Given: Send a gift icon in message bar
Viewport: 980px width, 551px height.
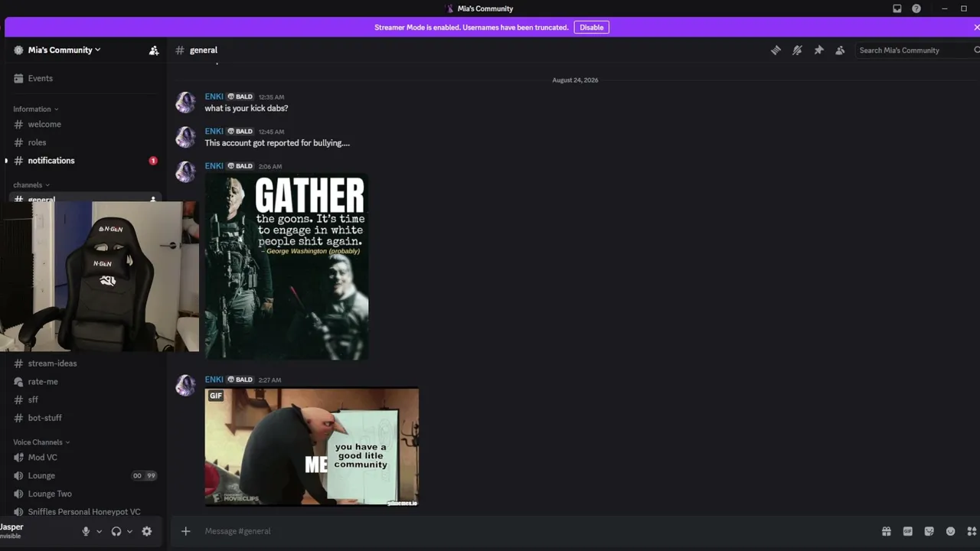Looking at the screenshot, I should click(x=887, y=531).
